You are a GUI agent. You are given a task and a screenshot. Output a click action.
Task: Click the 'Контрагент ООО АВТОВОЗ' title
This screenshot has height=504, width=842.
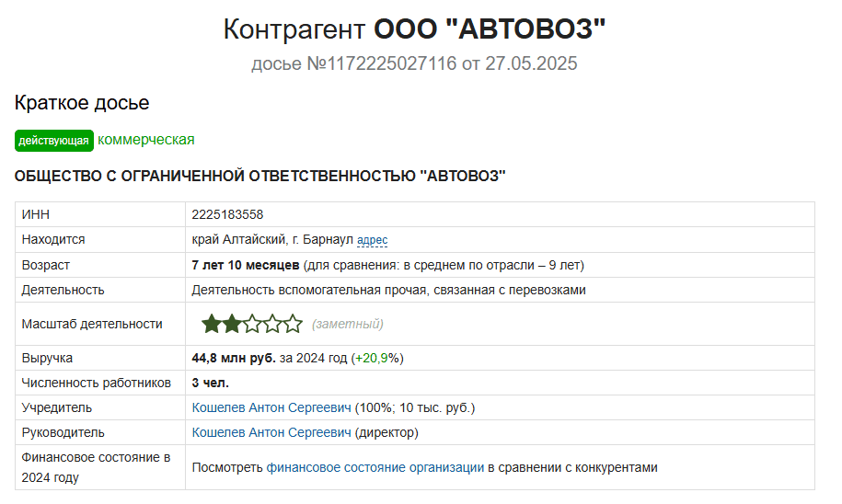pos(414,29)
